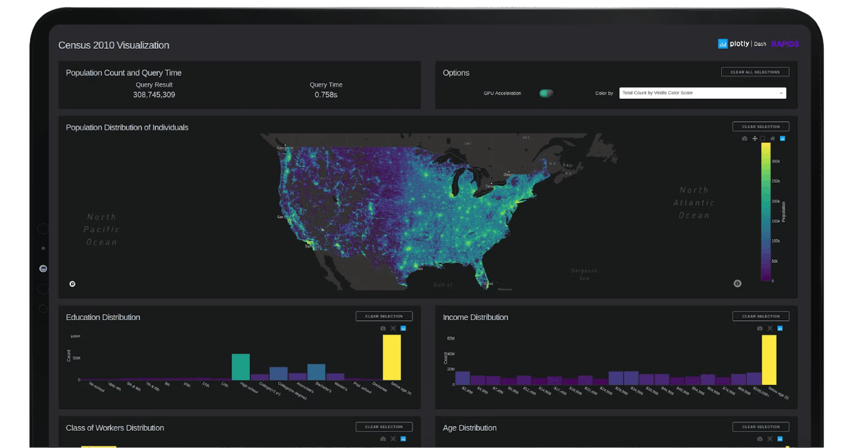Clear Selection on Income Distribution

(760, 316)
